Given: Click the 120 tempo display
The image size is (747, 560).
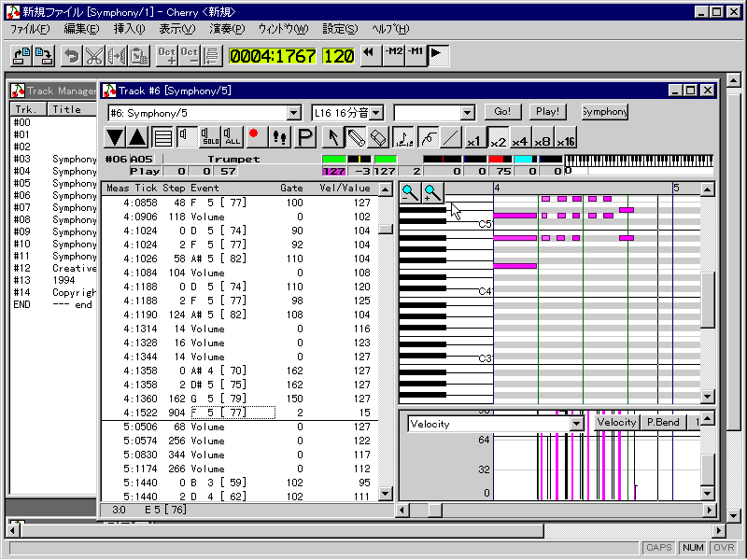Looking at the screenshot, I should tap(338, 56).
